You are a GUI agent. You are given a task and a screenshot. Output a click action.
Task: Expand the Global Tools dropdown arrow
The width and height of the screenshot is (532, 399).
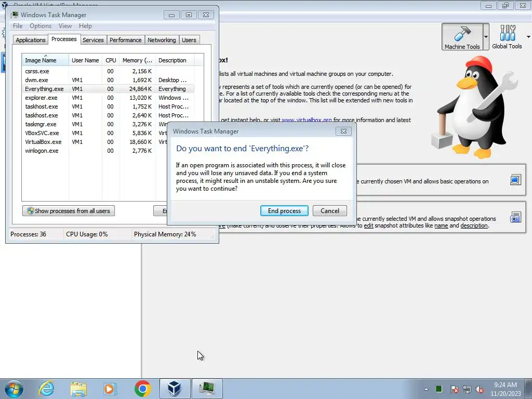point(528,37)
